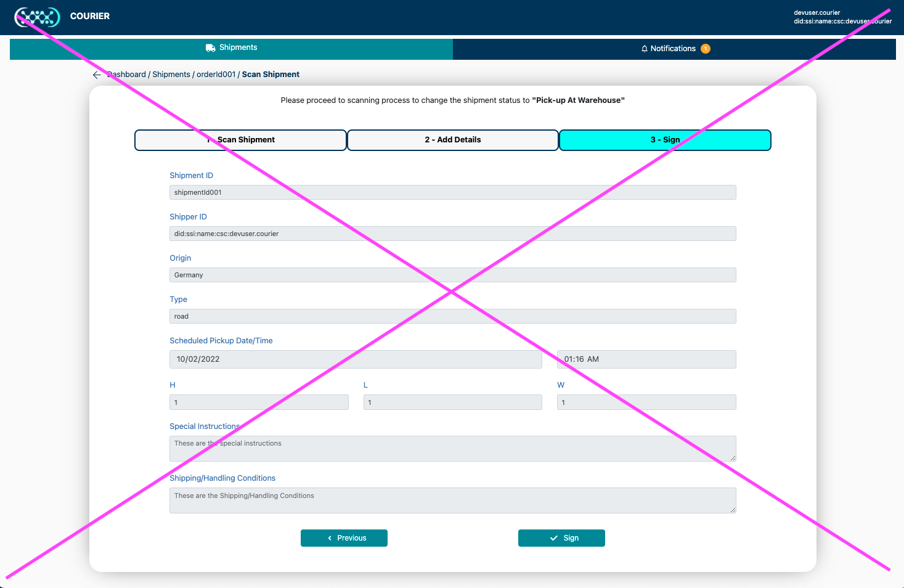Screen dimensions: 904x588
Task: Open the Scheduled Pickup date picker
Action: [356, 359]
